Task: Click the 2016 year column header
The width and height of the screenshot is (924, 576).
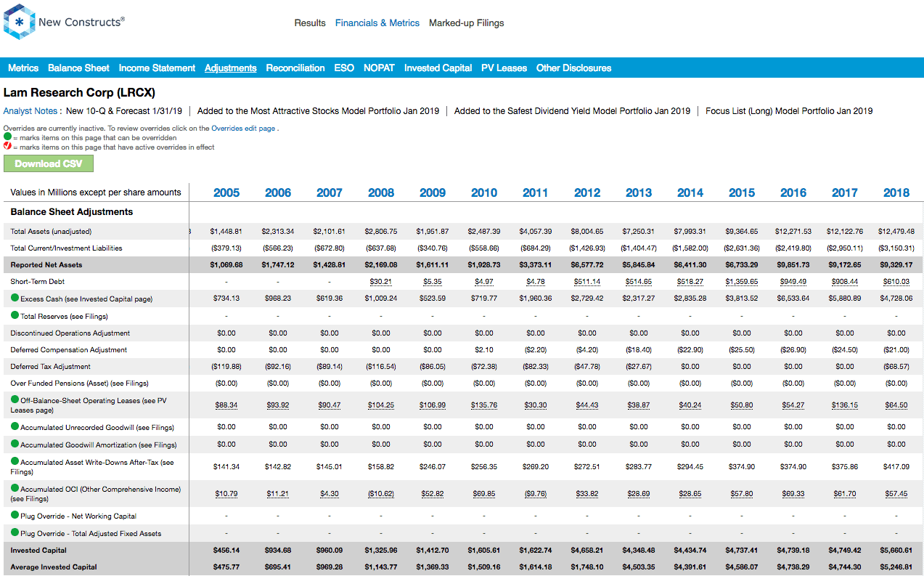Action: 793,192
